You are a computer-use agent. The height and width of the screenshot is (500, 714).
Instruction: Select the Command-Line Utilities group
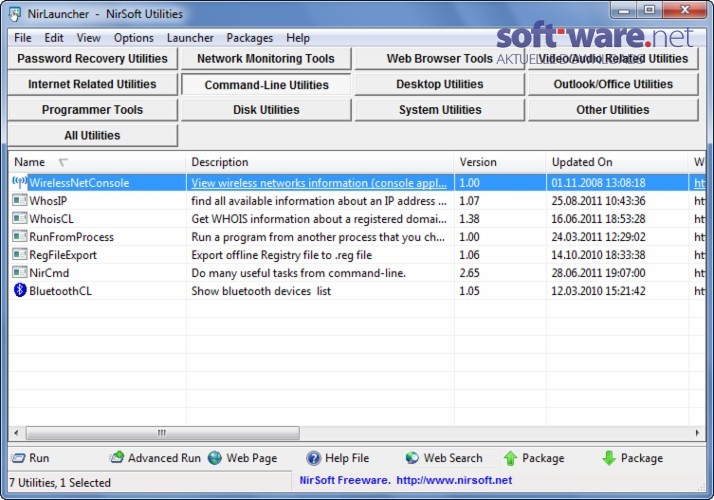[266, 85]
